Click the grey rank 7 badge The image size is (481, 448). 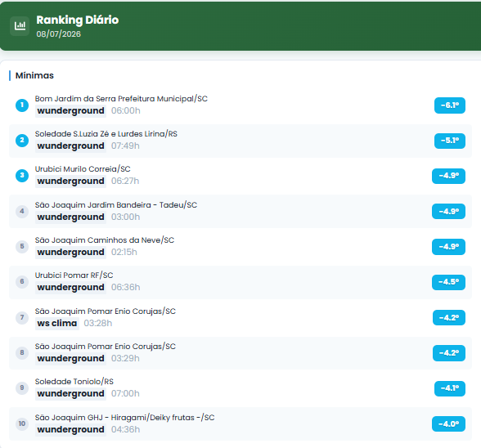point(22,317)
